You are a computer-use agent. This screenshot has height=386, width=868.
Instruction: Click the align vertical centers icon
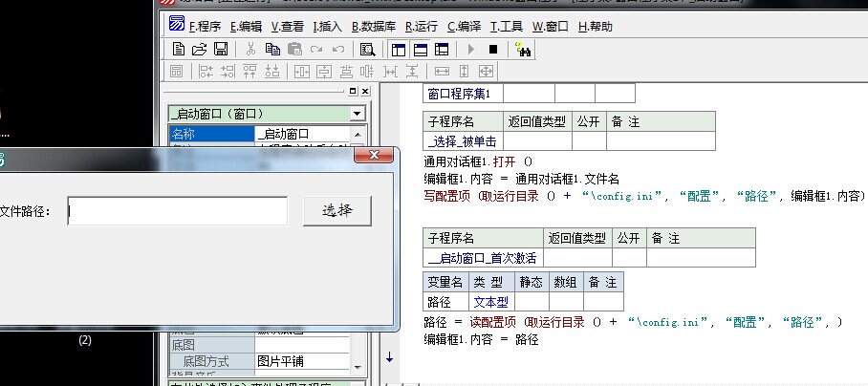(x=366, y=71)
